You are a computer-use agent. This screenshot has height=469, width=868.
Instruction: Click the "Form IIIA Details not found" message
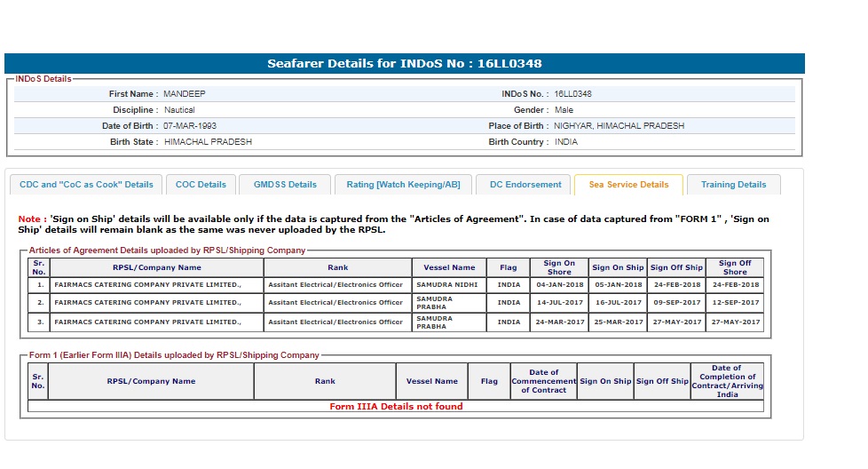(x=396, y=407)
